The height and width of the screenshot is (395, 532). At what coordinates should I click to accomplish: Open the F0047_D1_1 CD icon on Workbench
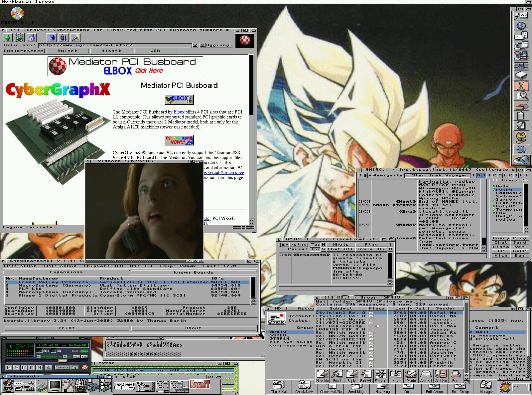click(x=17, y=14)
